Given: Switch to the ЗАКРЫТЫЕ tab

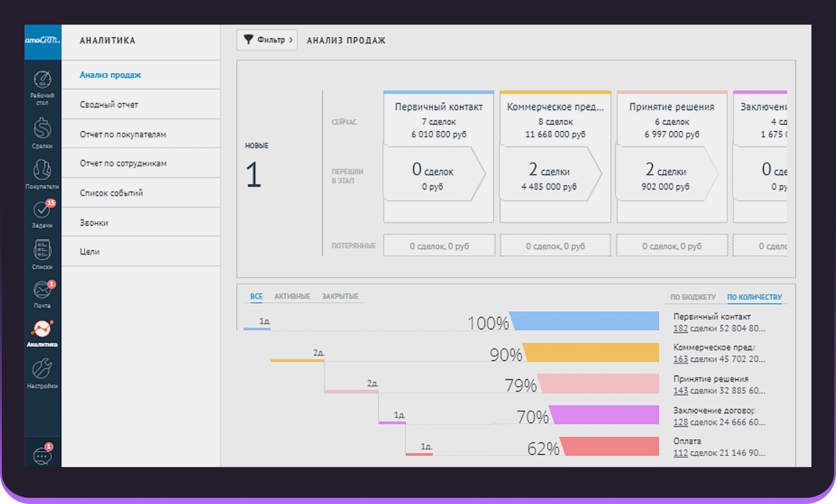Looking at the screenshot, I should (340, 296).
